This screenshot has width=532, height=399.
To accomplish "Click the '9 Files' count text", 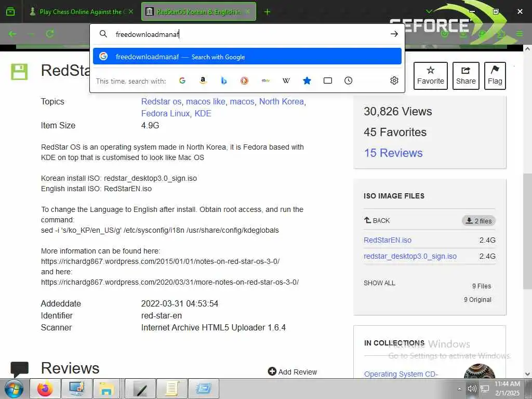I will click(482, 286).
